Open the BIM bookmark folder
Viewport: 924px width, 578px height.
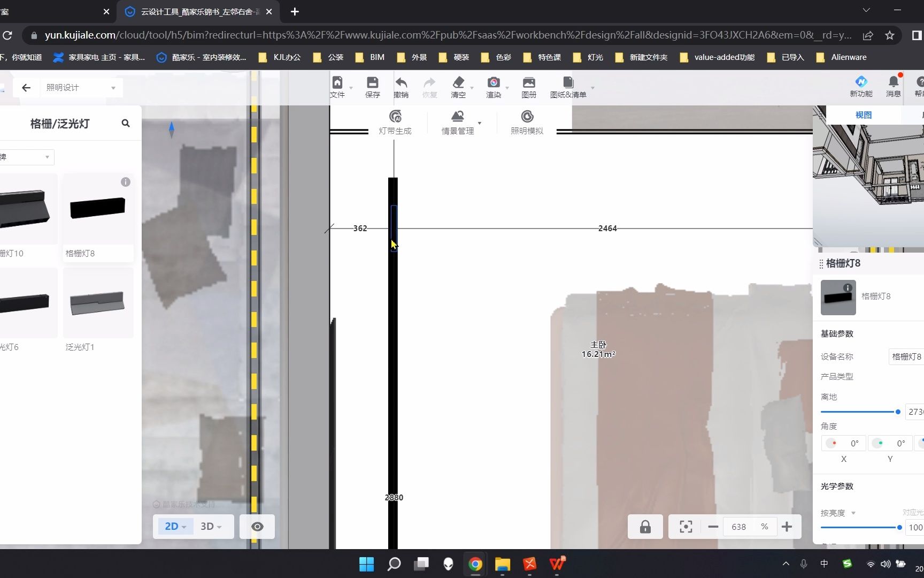tap(370, 57)
